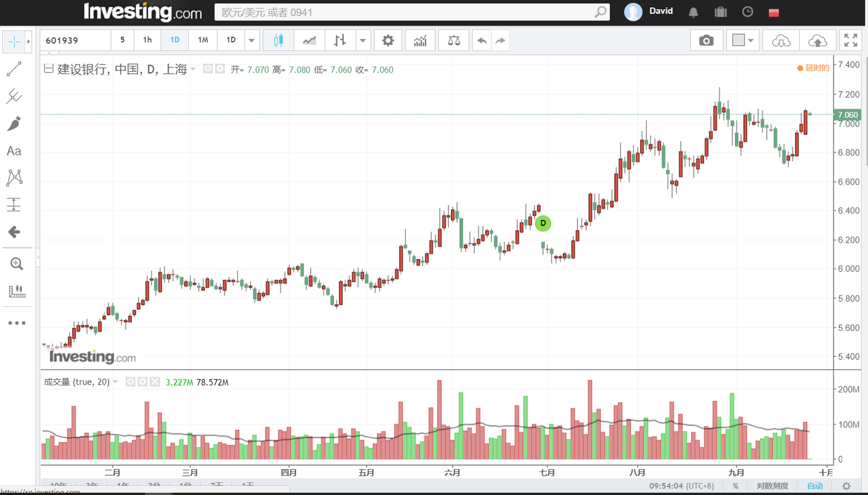This screenshot has height=495, width=868.
Task: Toggle the candlestick chart style
Action: click(277, 40)
